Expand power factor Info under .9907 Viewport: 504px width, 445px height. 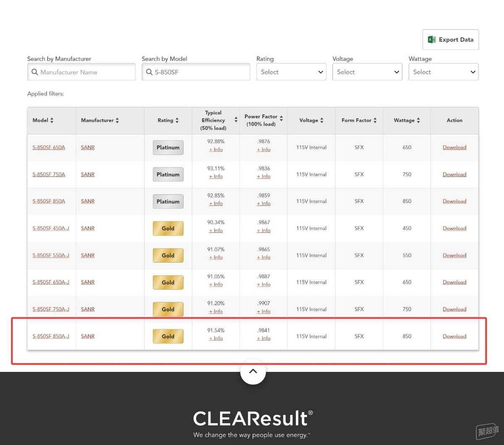tap(264, 311)
